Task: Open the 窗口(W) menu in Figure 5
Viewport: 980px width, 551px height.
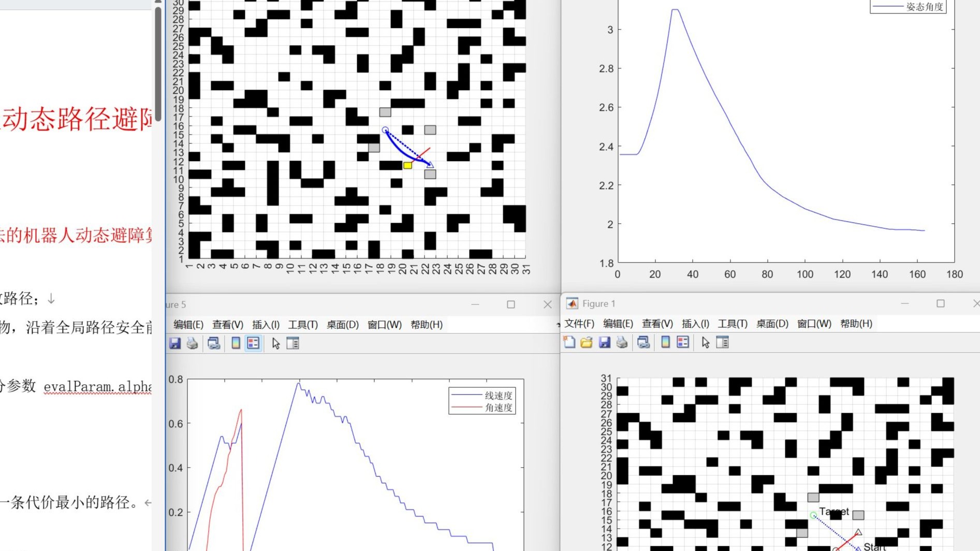Action: pyautogui.click(x=385, y=325)
